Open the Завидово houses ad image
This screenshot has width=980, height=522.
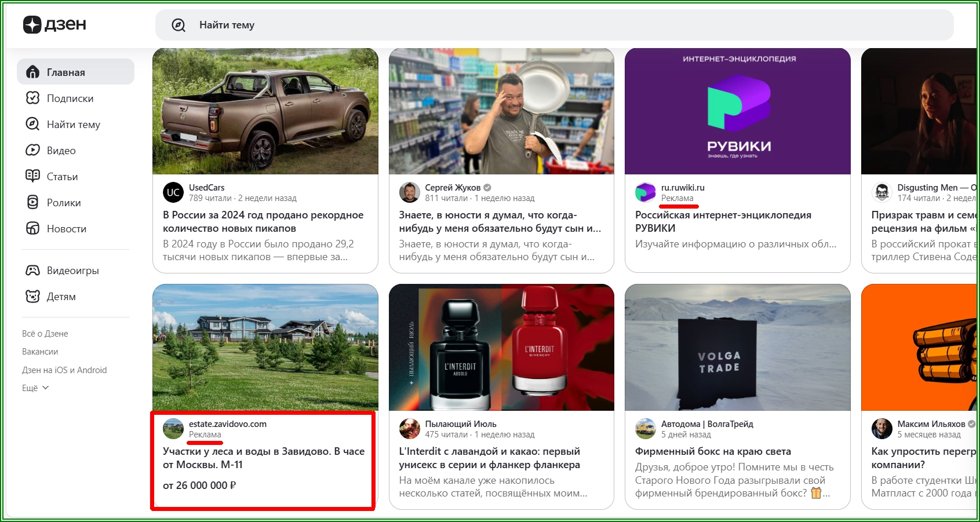click(265, 348)
